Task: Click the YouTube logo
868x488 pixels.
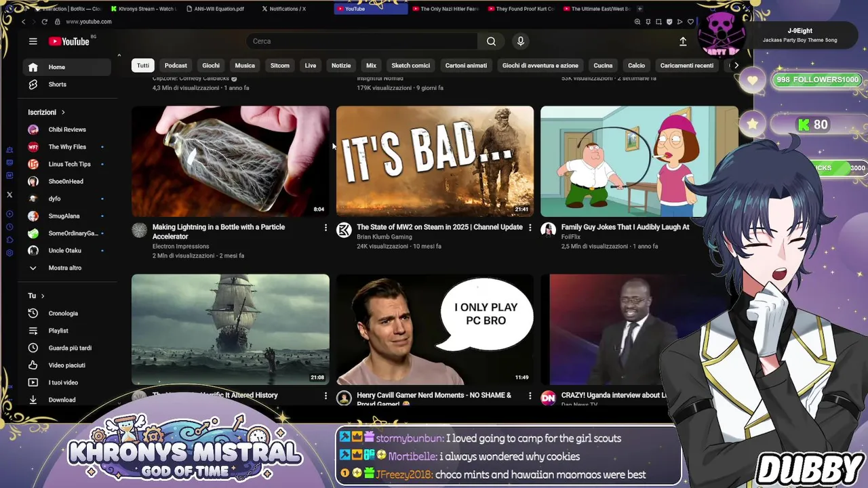Action: coord(69,41)
